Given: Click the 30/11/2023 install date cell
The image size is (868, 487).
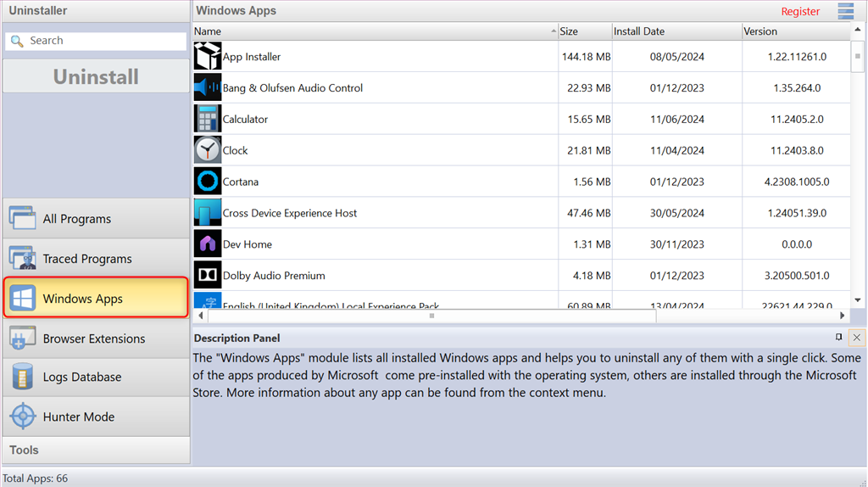Looking at the screenshot, I should pos(676,244).
